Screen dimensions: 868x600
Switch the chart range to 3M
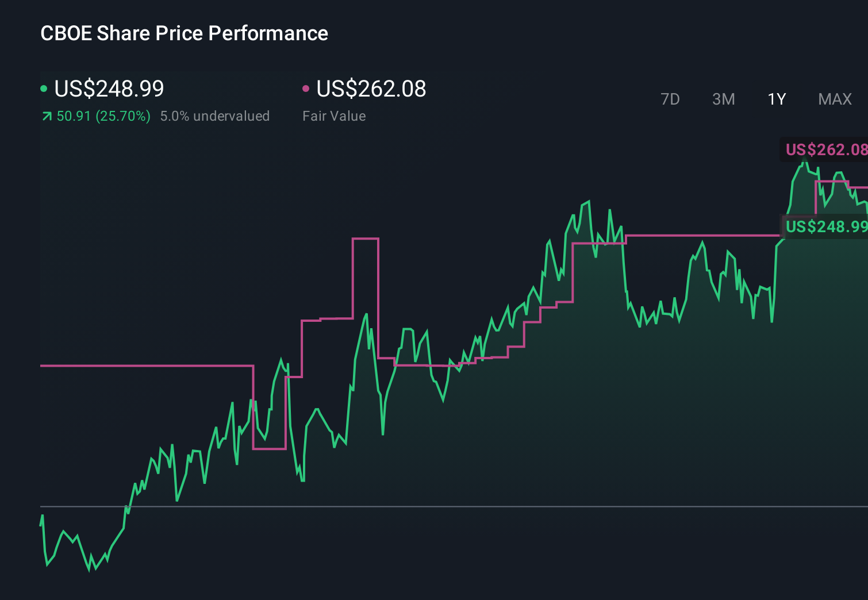(x=723, y=99)
